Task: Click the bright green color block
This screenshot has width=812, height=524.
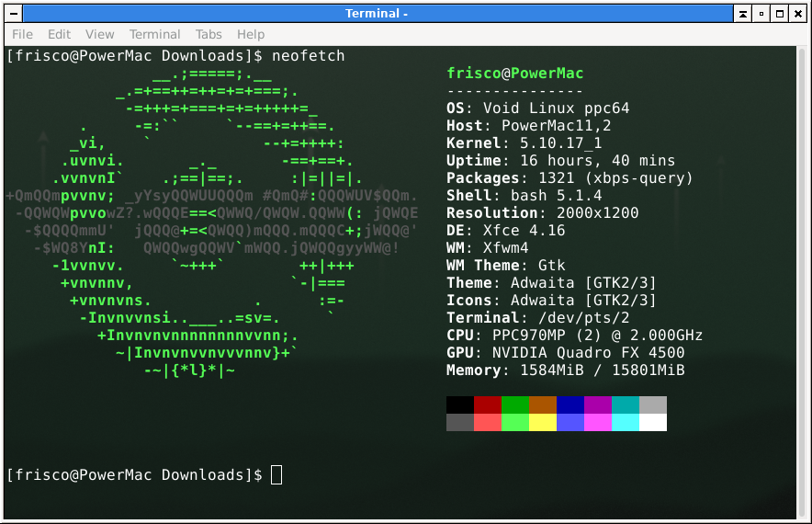Action: click(x=515, y=422)
